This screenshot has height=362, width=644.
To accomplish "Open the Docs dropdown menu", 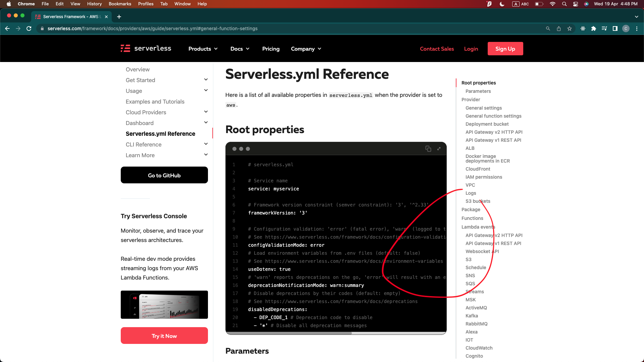I will pos(239,49).
